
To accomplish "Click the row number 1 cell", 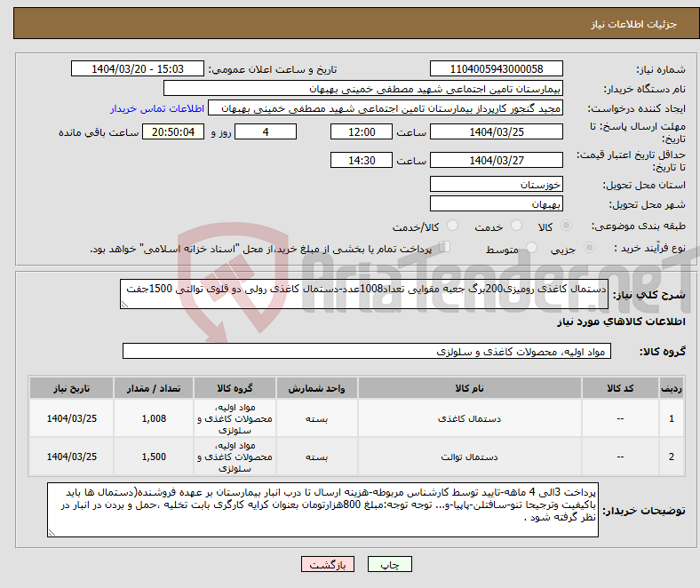I will coord(671,418).
